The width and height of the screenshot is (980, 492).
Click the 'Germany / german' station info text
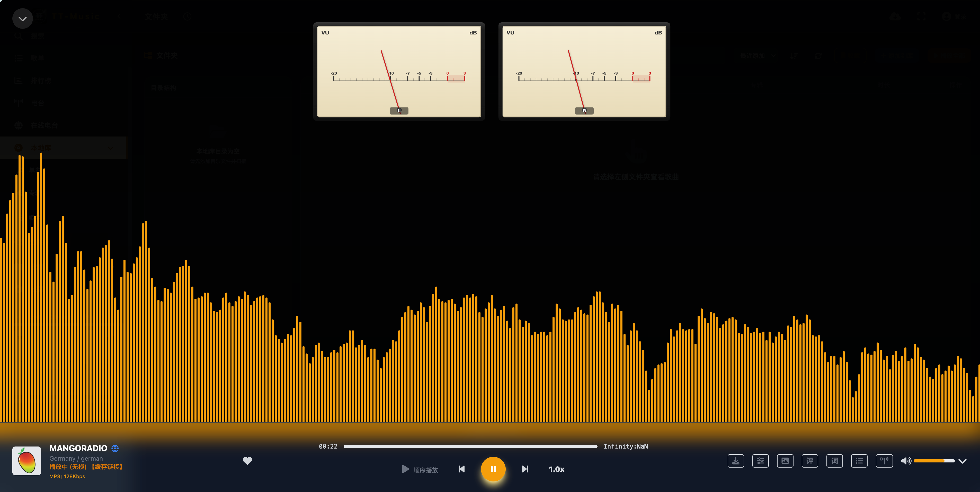(76, 459)
